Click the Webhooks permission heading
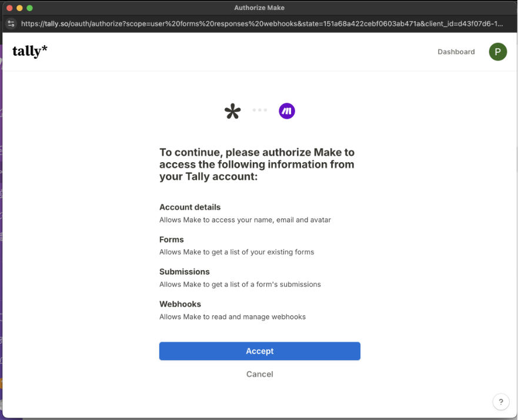This screenshot has width=518, height=420. click(x=180, y=304)
